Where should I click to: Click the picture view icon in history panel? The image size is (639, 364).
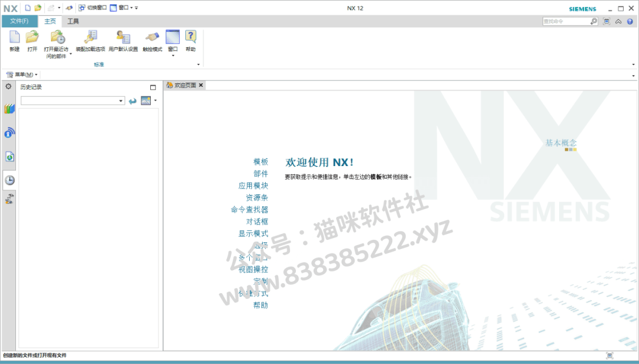(x=146, y=100)
